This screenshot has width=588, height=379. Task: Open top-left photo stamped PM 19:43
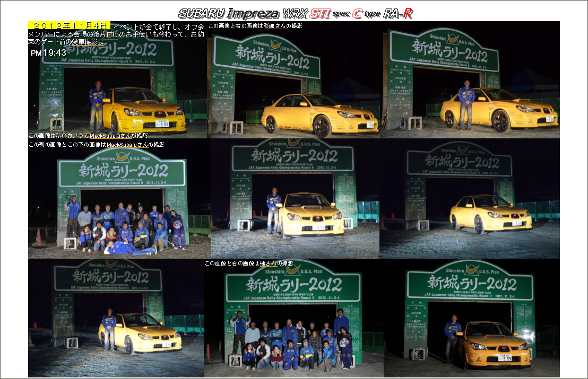[116, 80]
